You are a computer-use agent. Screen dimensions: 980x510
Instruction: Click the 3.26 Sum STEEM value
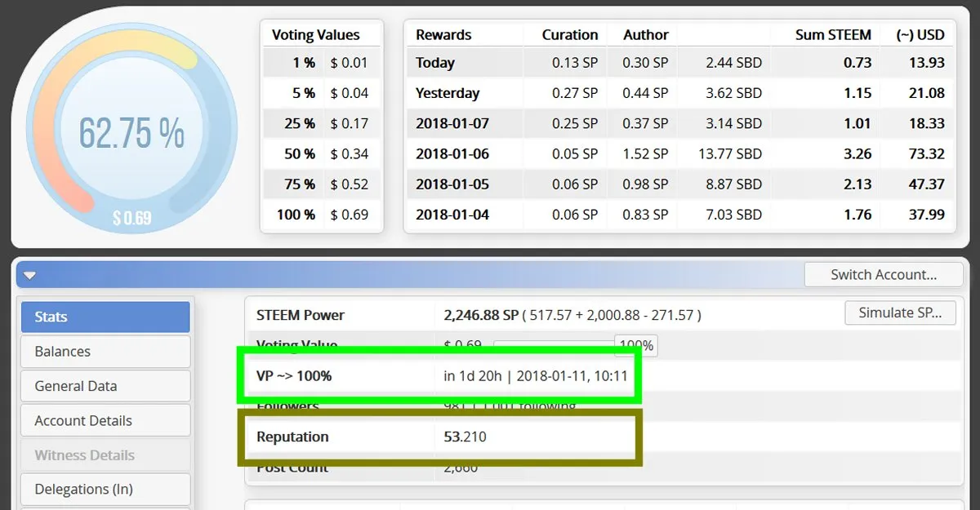pos(857,153)
